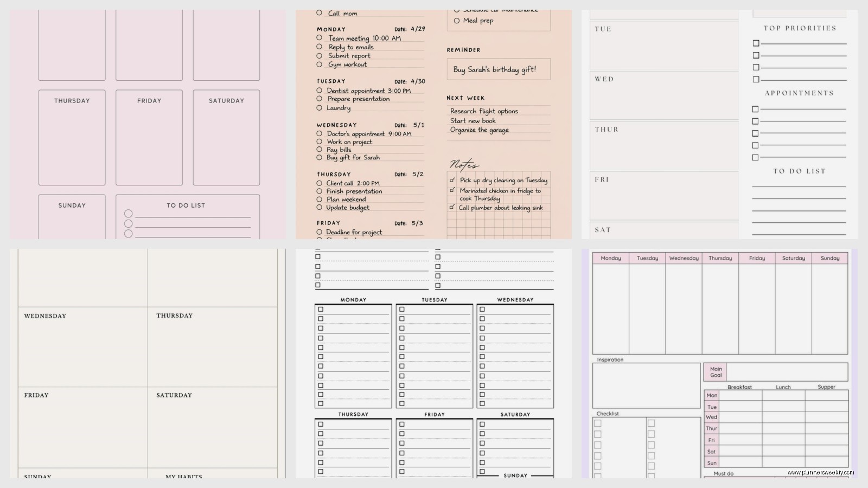
Task: Click the Inspiration text box
Action: 646,386
